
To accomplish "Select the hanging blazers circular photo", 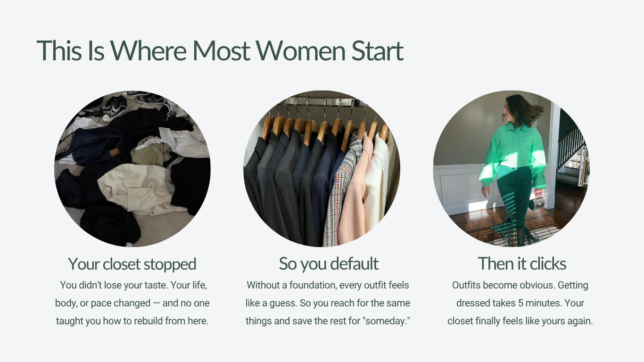I will click(x=322, y=168).
